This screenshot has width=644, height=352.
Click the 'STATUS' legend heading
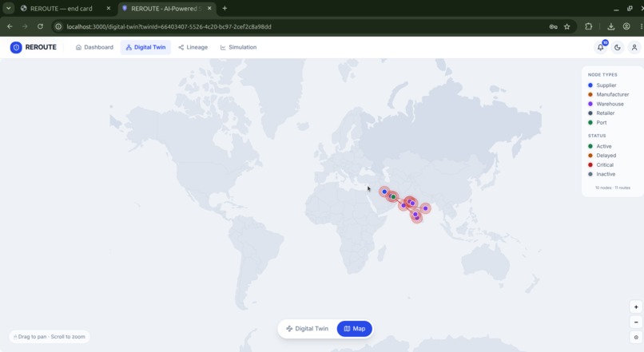click(597, 136)
